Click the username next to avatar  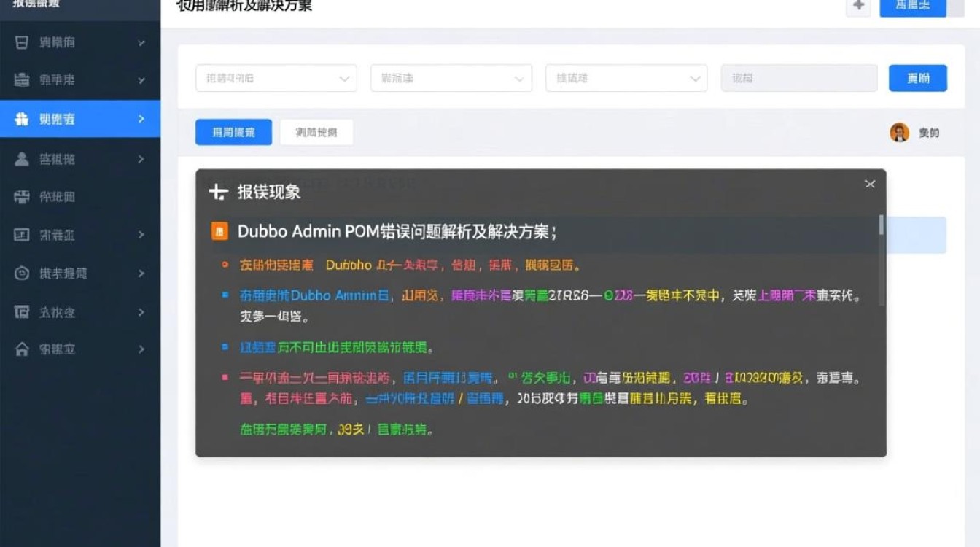pyautogui.click(x=929, y=133)
